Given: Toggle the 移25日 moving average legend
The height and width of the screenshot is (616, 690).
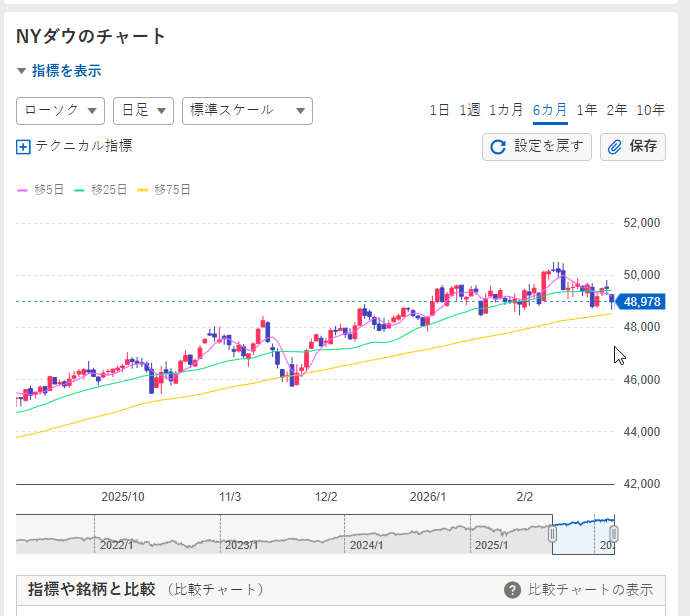Looking at the screenshot, I should [100, 190].
